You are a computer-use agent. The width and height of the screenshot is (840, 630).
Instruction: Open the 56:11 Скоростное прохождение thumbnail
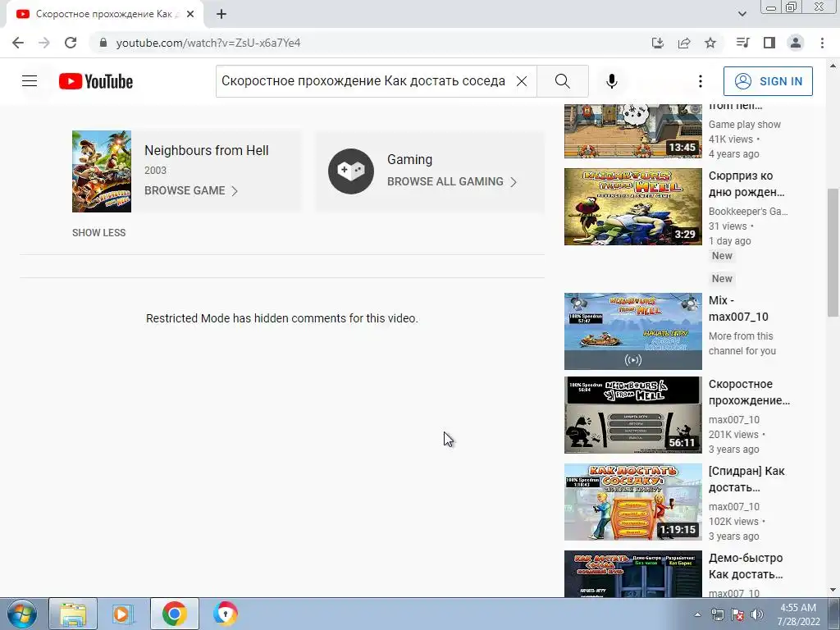tap(632, 415)
